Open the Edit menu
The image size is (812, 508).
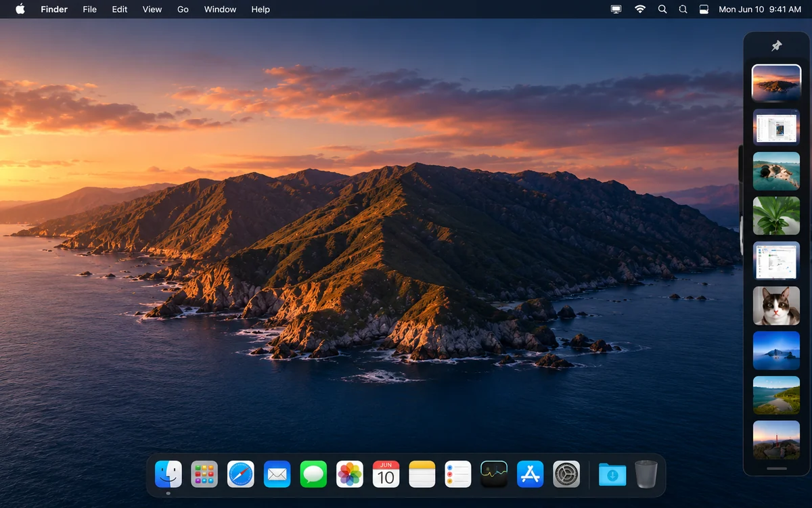(x=120, y=9)
